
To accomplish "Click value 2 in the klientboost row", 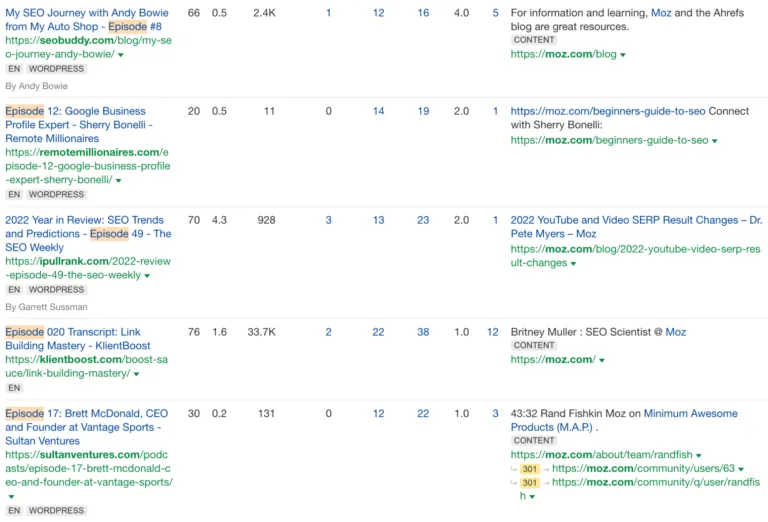I will [x=328, y=332].
